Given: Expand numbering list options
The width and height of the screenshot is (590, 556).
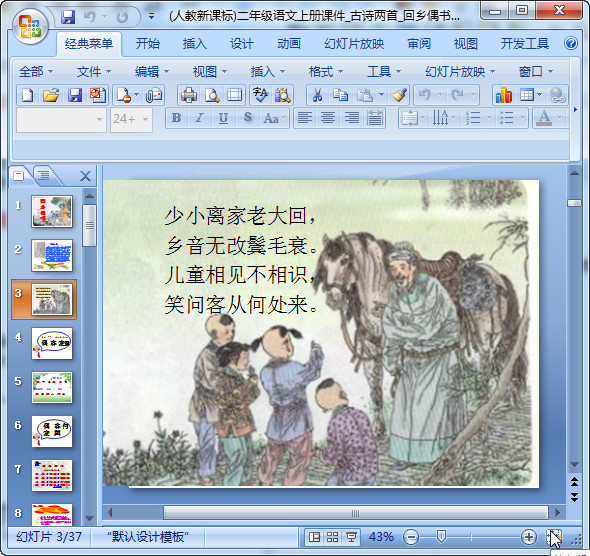Looking at the screenshot, I should click(489, 118).
